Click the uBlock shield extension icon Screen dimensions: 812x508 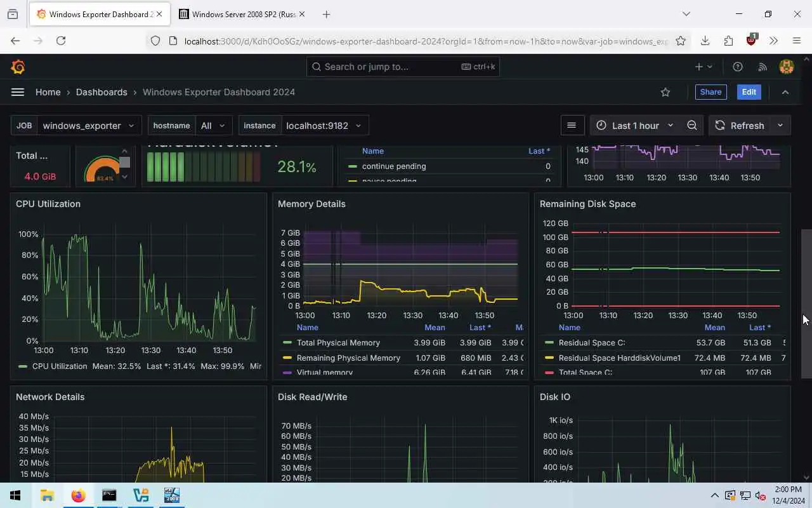click(x=752, y=40)
